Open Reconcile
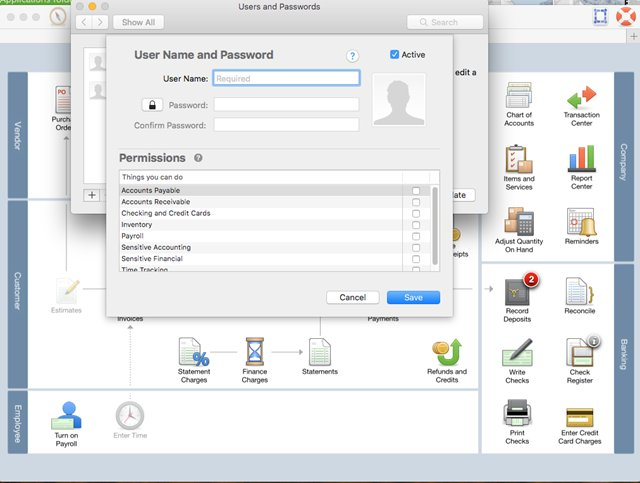The height and width of the screenshot is (483, 640). 580,296
